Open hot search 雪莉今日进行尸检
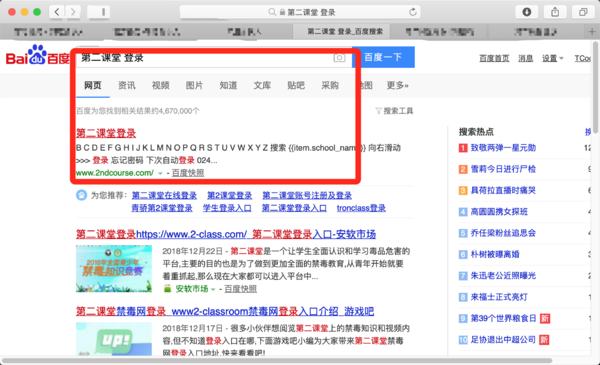Screen dimensions: 600x365 click(503, 169)
